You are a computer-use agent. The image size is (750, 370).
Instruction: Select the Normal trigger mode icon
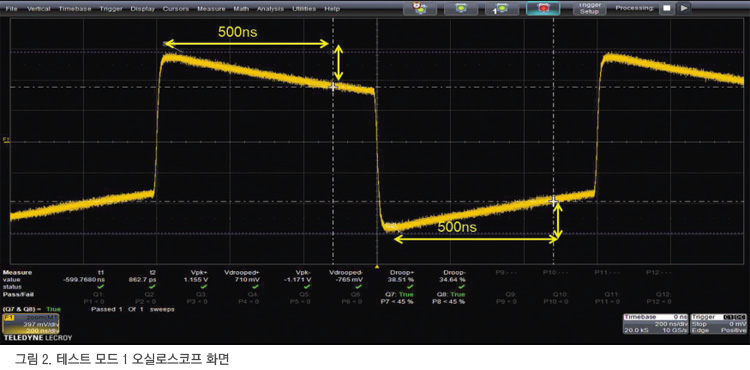[x=461, y=8]
